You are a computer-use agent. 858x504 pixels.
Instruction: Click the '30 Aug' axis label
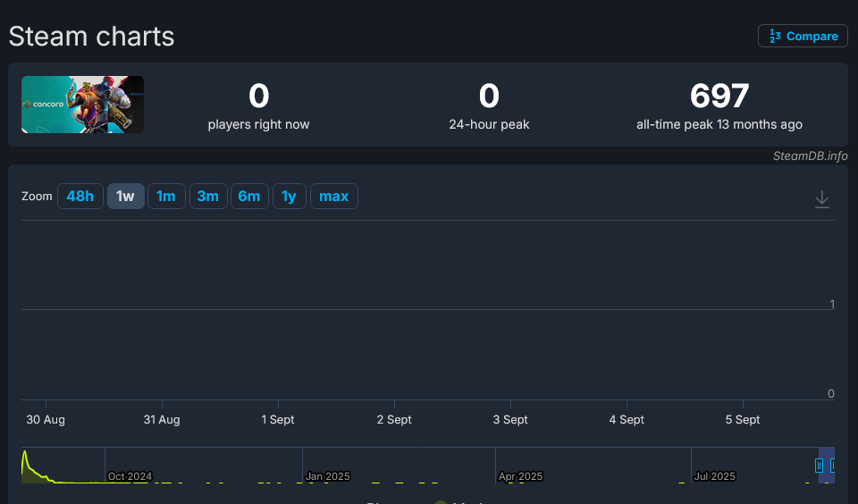pos(46,420)
